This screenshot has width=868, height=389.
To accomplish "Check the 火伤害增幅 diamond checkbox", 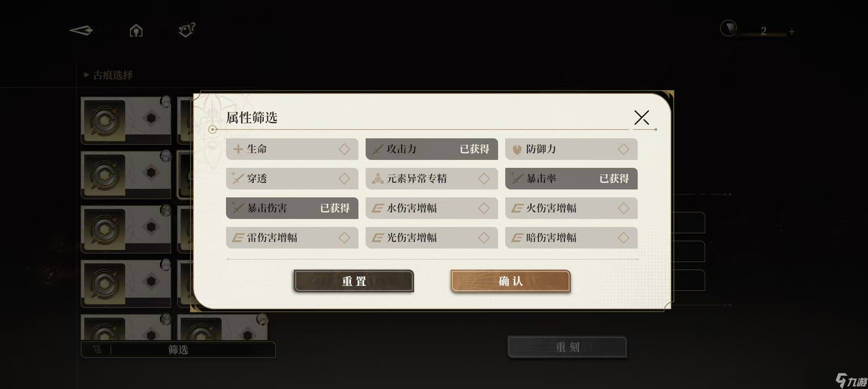I will (623, 208).
